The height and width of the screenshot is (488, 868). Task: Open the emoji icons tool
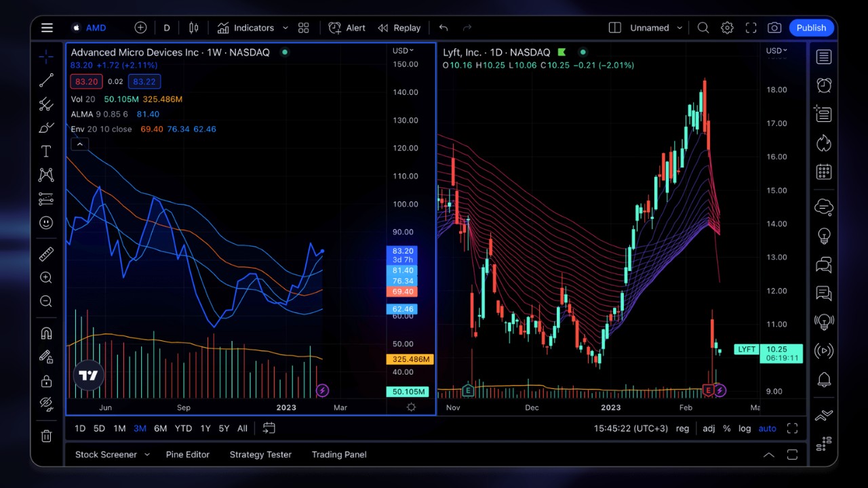pyautogui.click(x=46, y=222)
